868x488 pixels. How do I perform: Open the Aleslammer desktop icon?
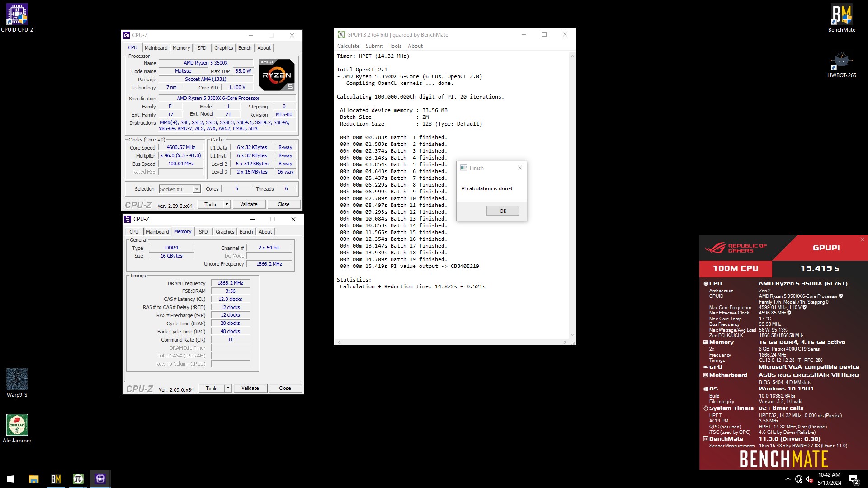click(x=17, y=429)
